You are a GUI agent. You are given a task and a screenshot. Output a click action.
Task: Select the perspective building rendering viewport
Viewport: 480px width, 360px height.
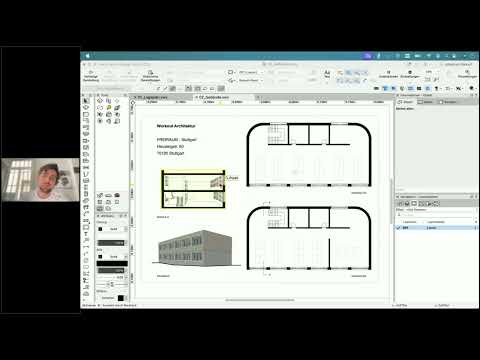(x=197, y=248)
